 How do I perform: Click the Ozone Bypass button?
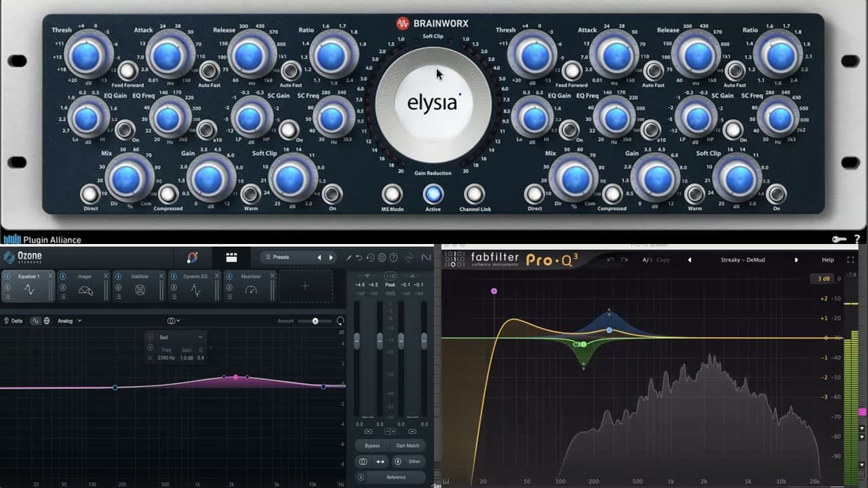point(372,445)
